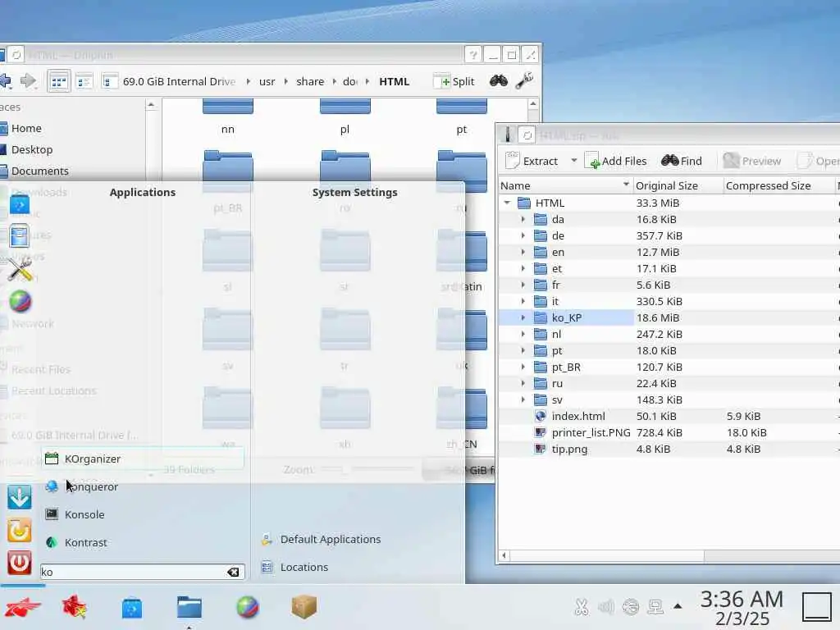Click Find in the Ark toolbar
Image resolution: width=840 pixels, height=630 pixels.
coord(682,161)
